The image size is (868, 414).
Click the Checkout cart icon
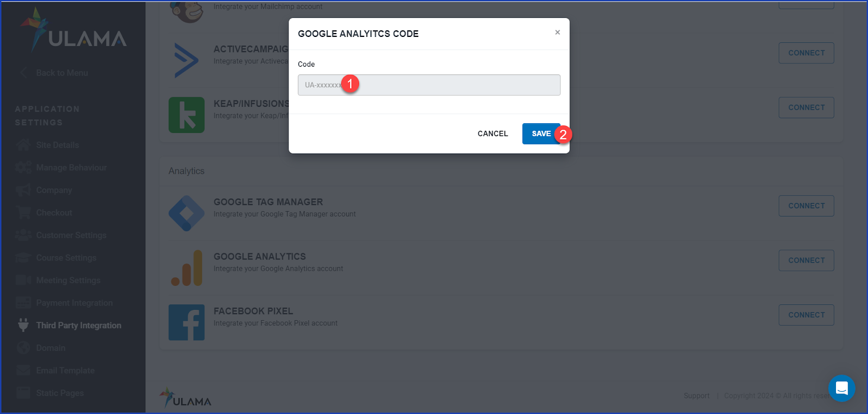click(x=23, y=213)
